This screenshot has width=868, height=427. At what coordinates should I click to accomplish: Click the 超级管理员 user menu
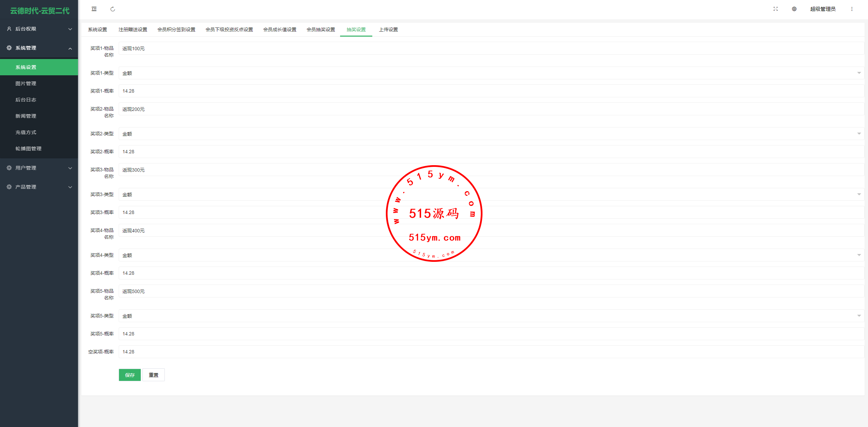point(823,9)
